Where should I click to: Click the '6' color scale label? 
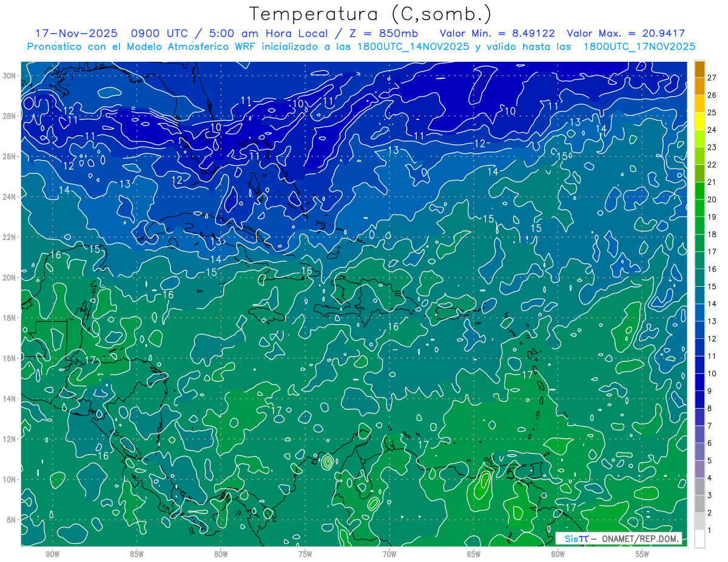tap(710, 443)
